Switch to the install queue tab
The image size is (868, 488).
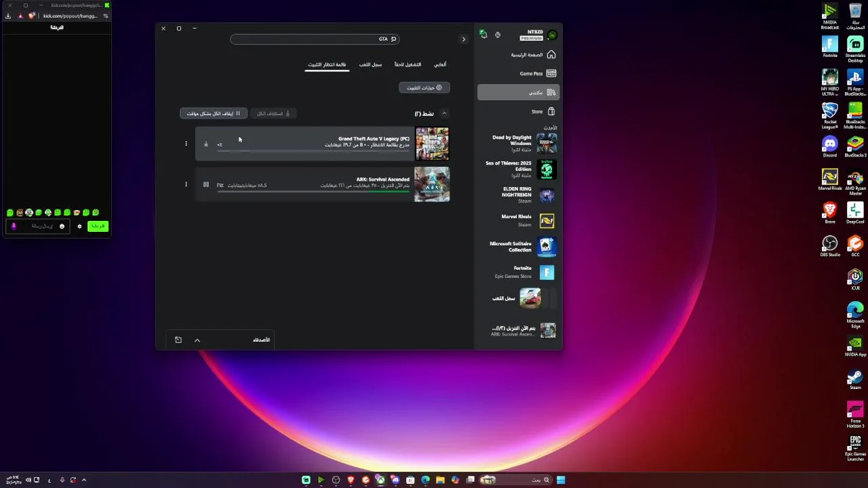[327, 64]
